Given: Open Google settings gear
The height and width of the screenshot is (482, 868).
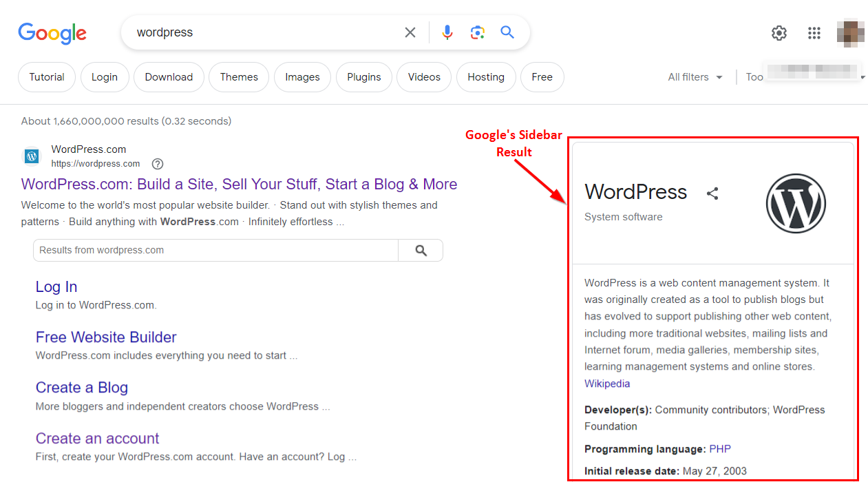Looking at the screenshot, I should [x=779, y=33].
